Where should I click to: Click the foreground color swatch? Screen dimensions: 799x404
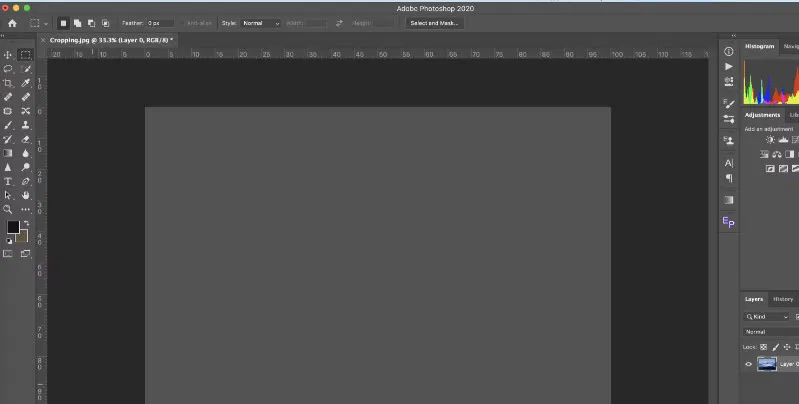13,227
